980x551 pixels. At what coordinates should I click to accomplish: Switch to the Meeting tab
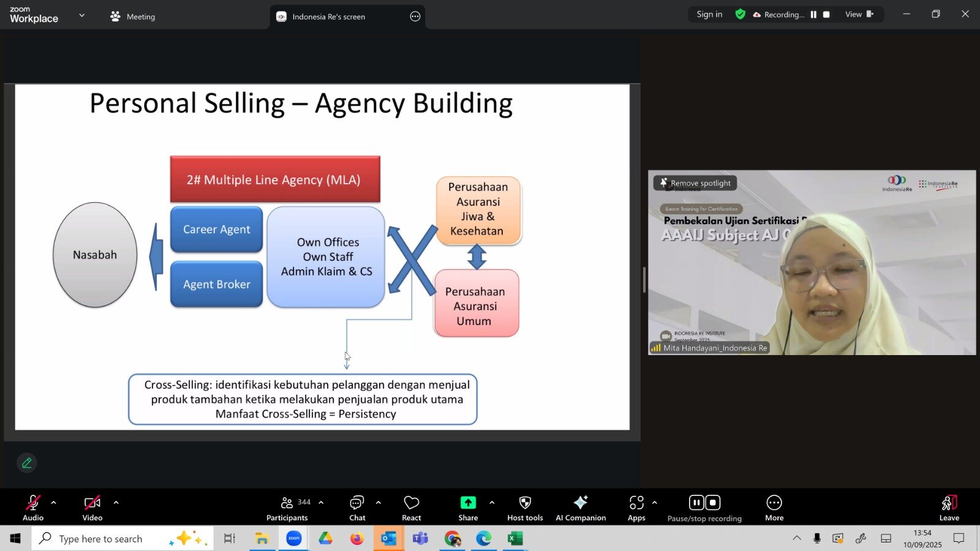point(133,17)
